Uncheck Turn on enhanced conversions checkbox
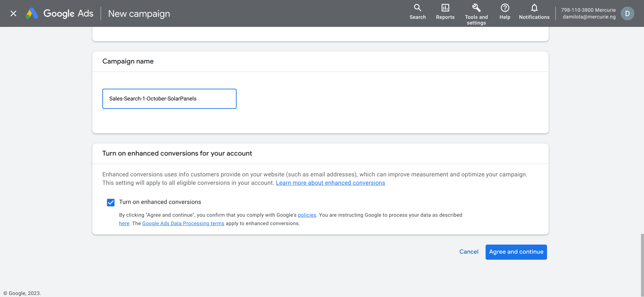644x297 pixels. pos(111,202)
